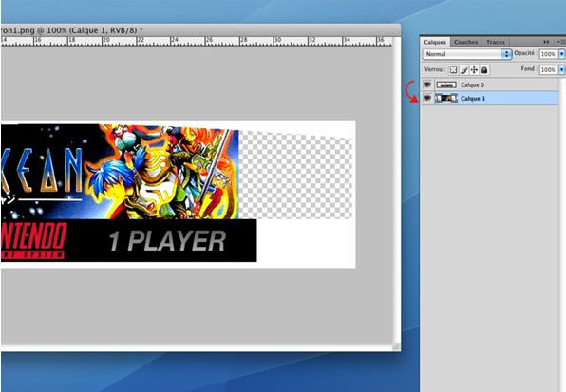Screen dimensions: 566x392
Task: Collapse the Calques panel with double-arrow icon
Action: click(x=546, y=42)
